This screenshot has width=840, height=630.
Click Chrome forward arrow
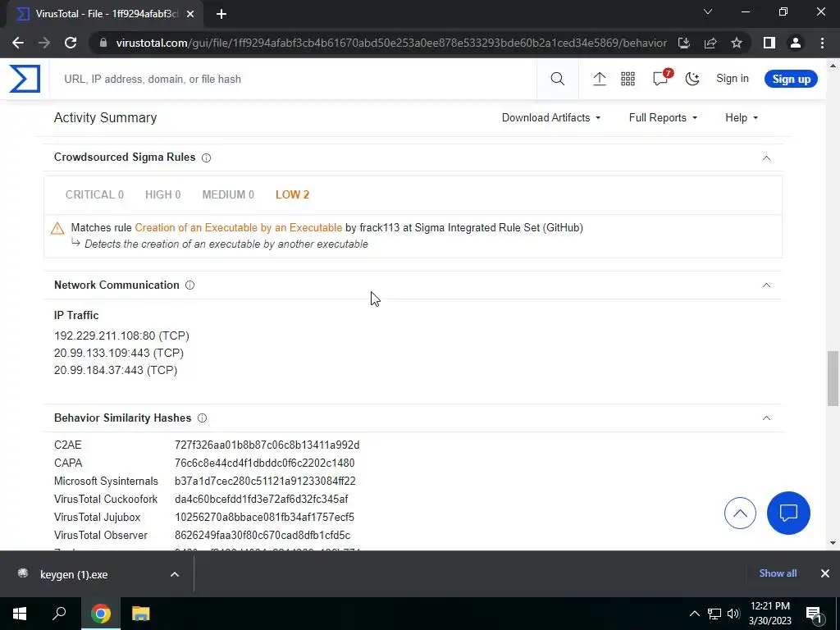coord(44,43)
